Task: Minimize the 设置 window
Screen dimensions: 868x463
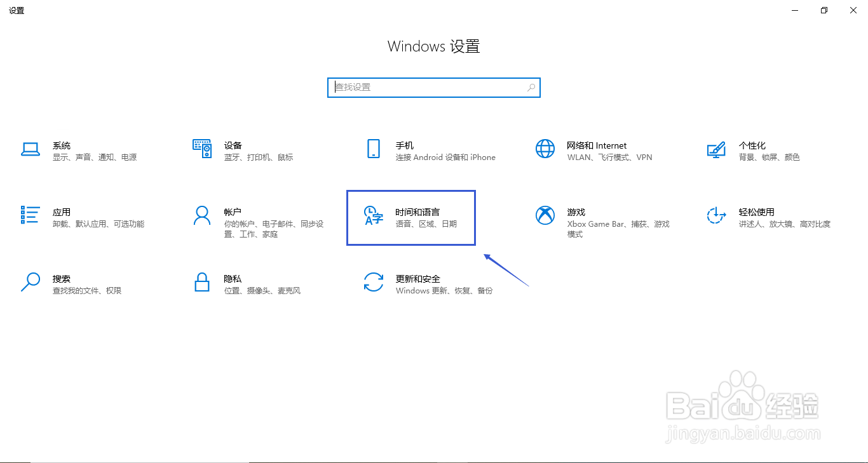Action: (795, 10)
